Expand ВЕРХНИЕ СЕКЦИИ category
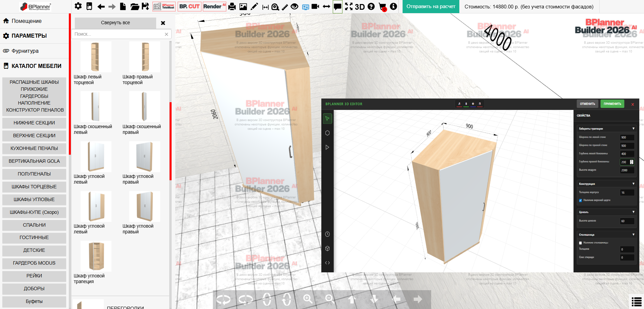 [34, 136]
